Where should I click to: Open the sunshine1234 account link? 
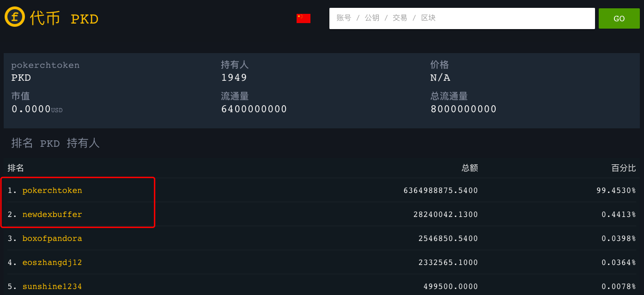coord(52,286)
